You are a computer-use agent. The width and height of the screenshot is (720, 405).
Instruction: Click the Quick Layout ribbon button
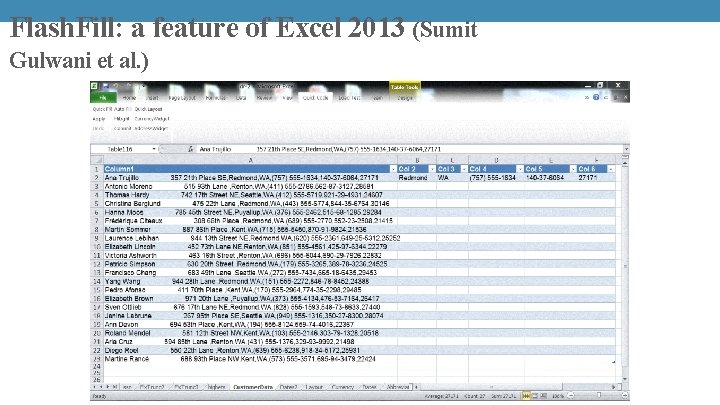[x=148, y=109]
